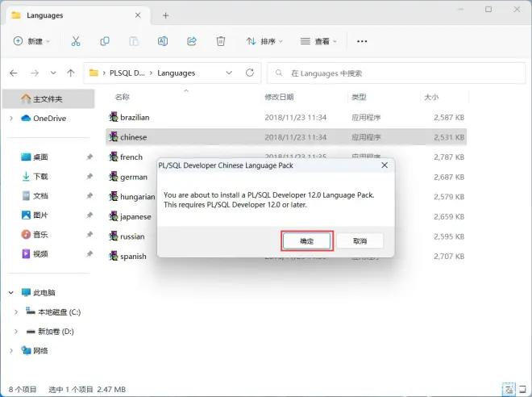The width and height of the screenshot is (532, 397).
Task: Collapse the 此电脑 tree node
Action: pyautogui.click(x=11, y=292)
